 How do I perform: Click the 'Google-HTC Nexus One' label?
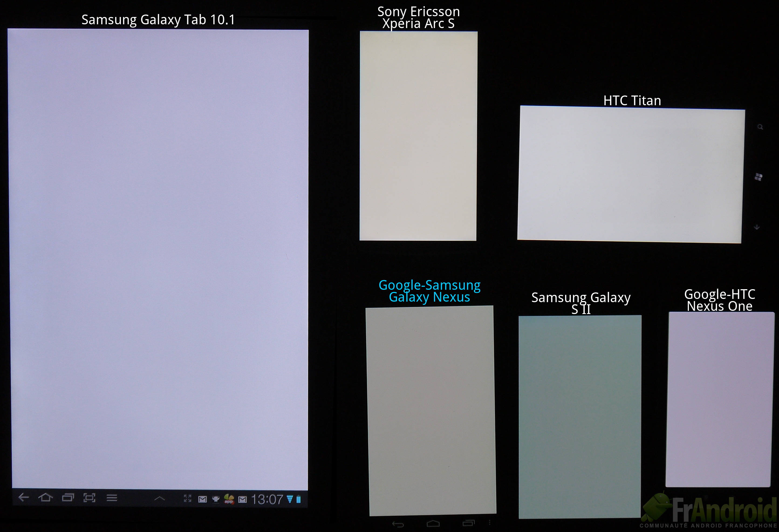click(720, 300)
